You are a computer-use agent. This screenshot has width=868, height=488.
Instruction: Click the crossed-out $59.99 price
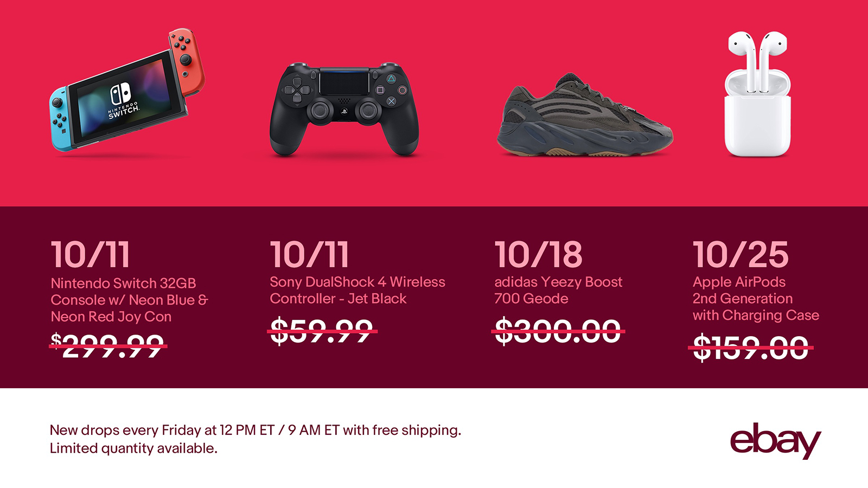click(x=323, y=331)
